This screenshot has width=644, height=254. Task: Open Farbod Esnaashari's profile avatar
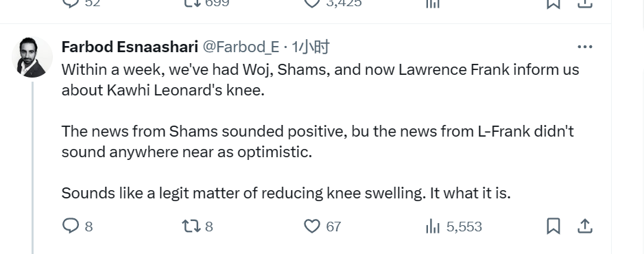click(x=32, y=57)
